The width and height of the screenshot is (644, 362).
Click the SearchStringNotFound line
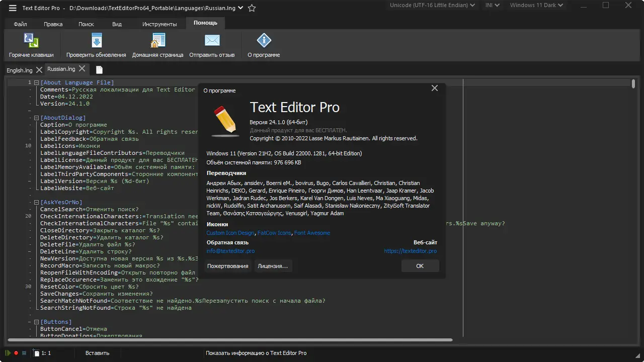116,308
